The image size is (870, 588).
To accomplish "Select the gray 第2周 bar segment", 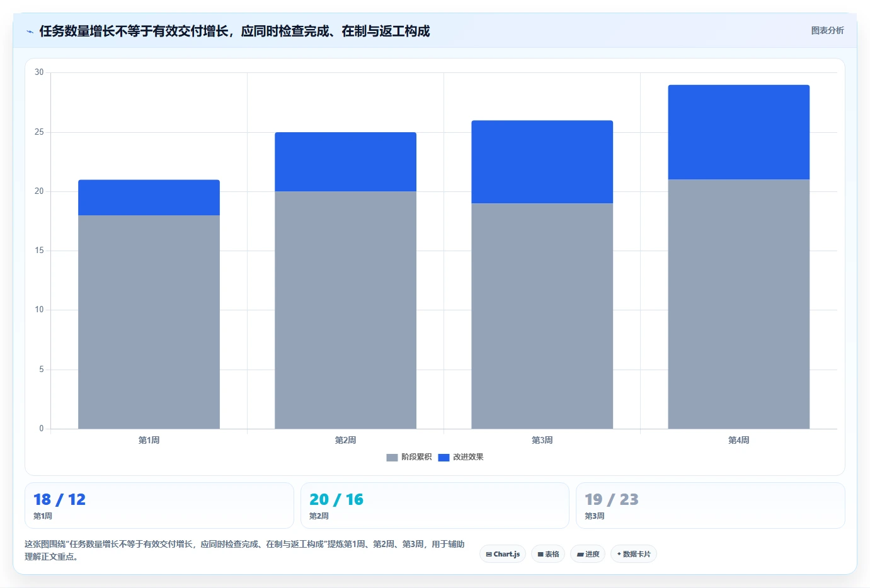I will click(x=345, y=310).
